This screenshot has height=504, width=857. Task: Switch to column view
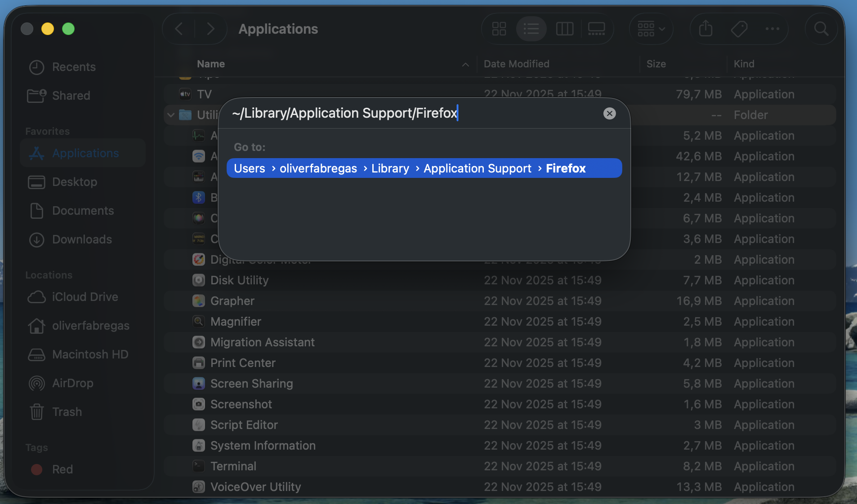(x=564, y=28)
